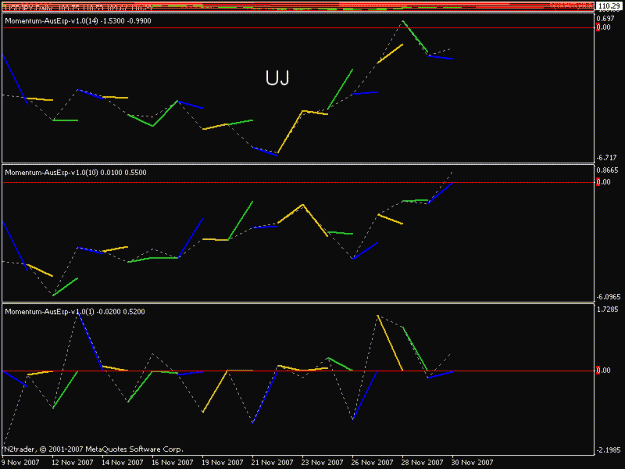This screenshot has height=469, width=625.
Task: Click the 23 Nov 2007 date label
Action: pyautogui.click(x=322, y=462)
